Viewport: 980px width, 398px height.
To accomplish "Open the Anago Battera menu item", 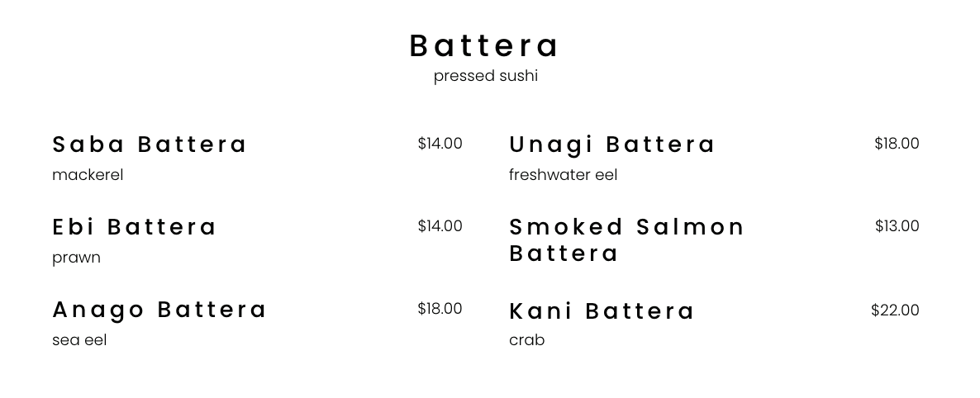I will tap(160, 310).
